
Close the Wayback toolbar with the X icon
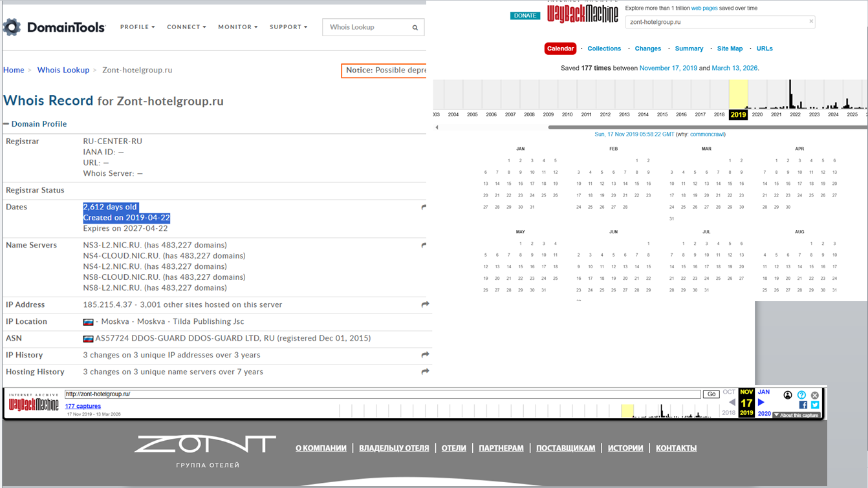(815, 395)
